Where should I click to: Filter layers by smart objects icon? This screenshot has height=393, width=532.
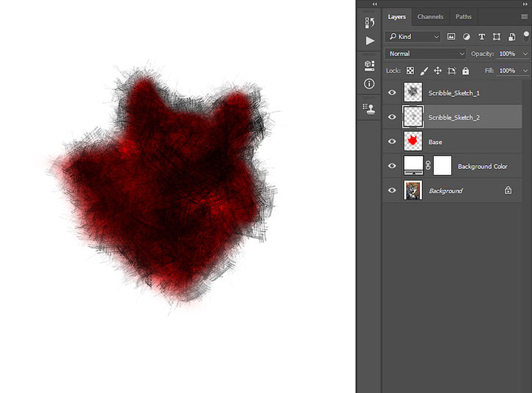click(511, 37)
